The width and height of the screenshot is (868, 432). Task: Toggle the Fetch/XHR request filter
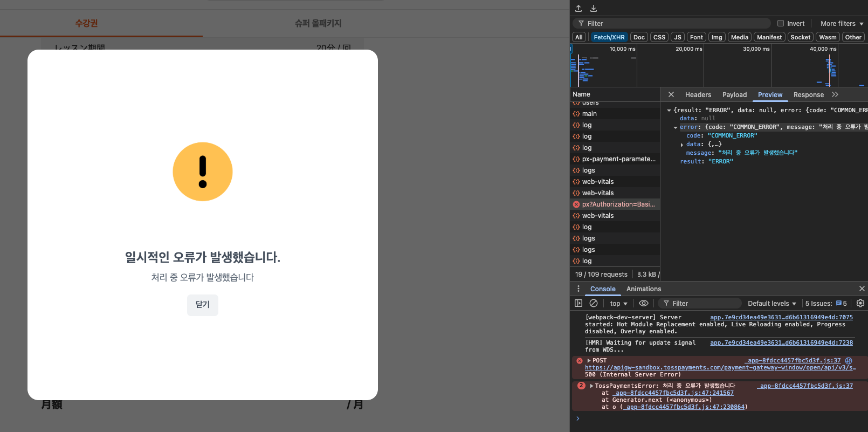pyautogui.click(x=609, y=37)
